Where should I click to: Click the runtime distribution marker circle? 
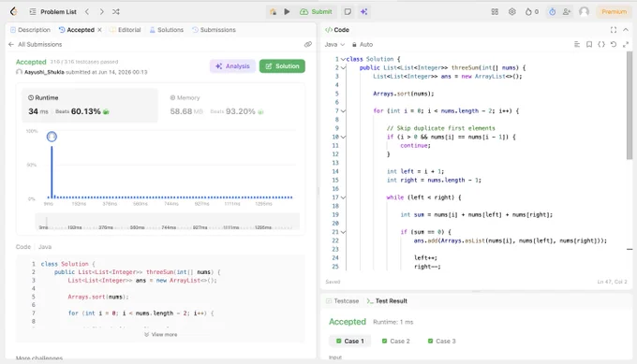point(52,137)
